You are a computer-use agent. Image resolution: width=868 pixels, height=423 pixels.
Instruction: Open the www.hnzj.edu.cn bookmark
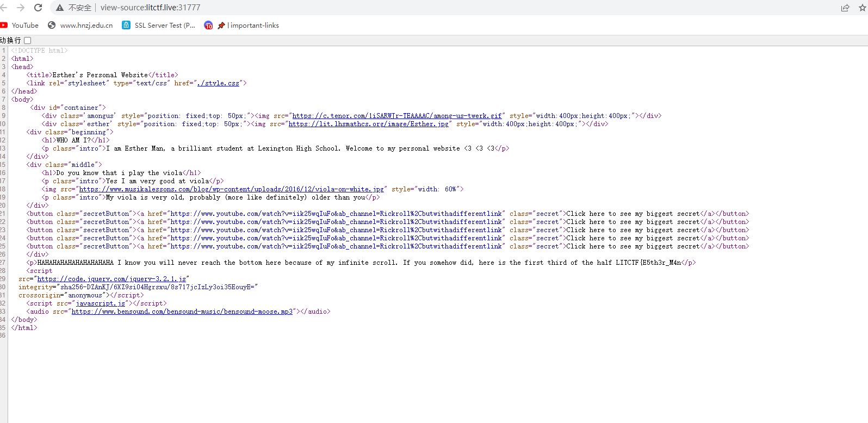(80, 26)
